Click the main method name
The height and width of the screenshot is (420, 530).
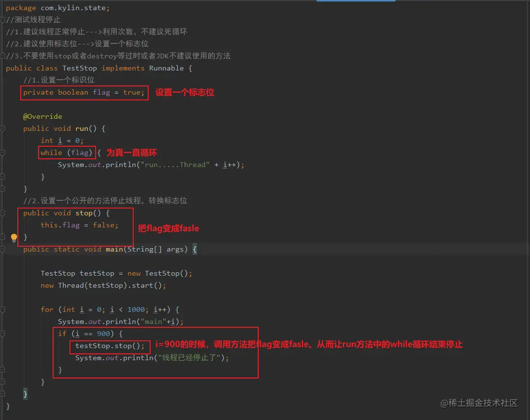(114, 249)
